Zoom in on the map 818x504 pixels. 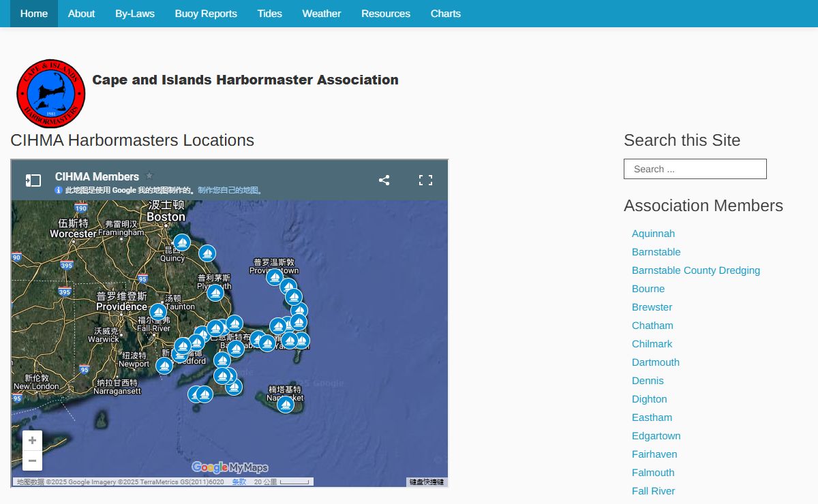pyautogui.click(x=32, y=441)
